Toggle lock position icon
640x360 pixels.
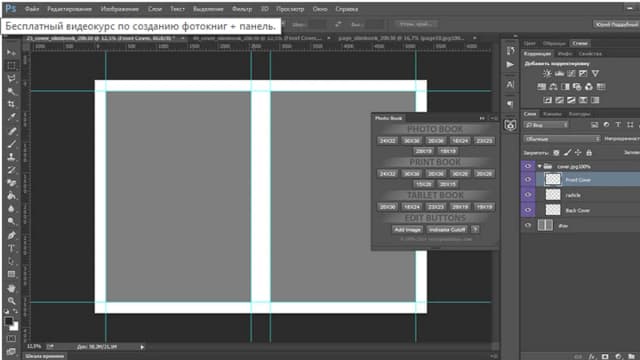[578, 152]
